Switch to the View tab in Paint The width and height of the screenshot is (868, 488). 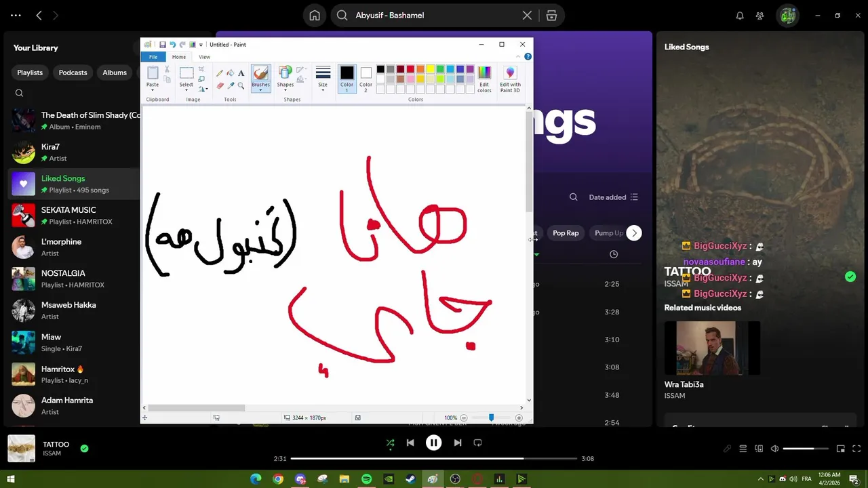(x=204, y=57)
